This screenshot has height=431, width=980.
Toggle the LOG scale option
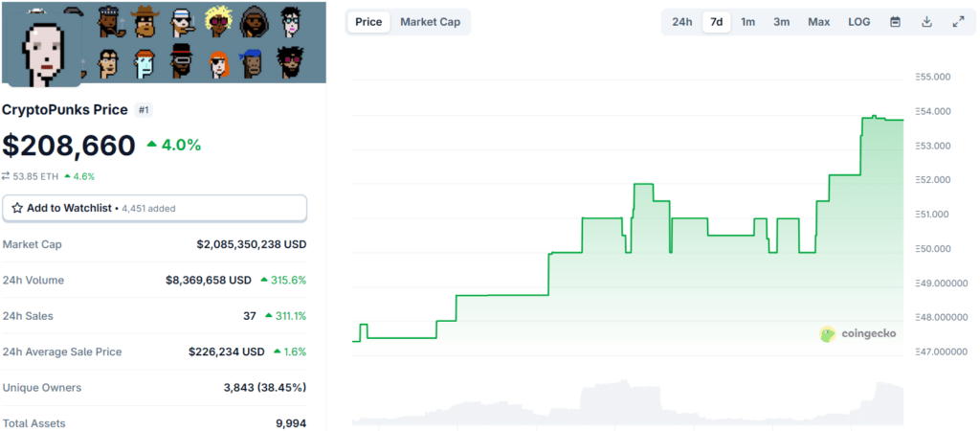[x=858, y=22]
